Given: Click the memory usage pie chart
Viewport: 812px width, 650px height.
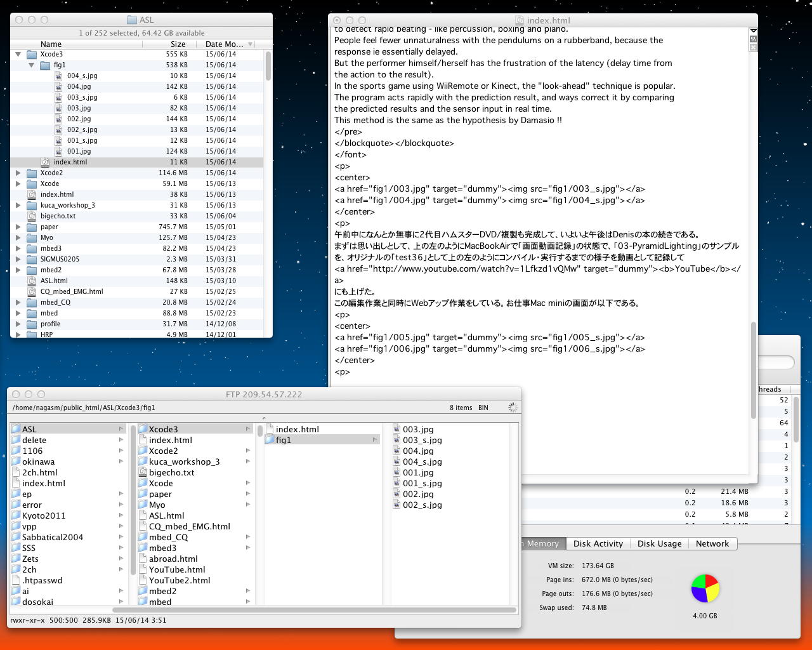Looking at the screenshot, I should pyautogui.click(x=705, y=588).
